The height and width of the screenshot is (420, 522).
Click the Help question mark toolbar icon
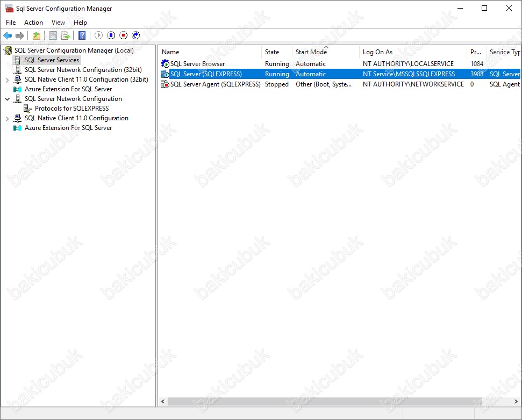tap(82, 35)
